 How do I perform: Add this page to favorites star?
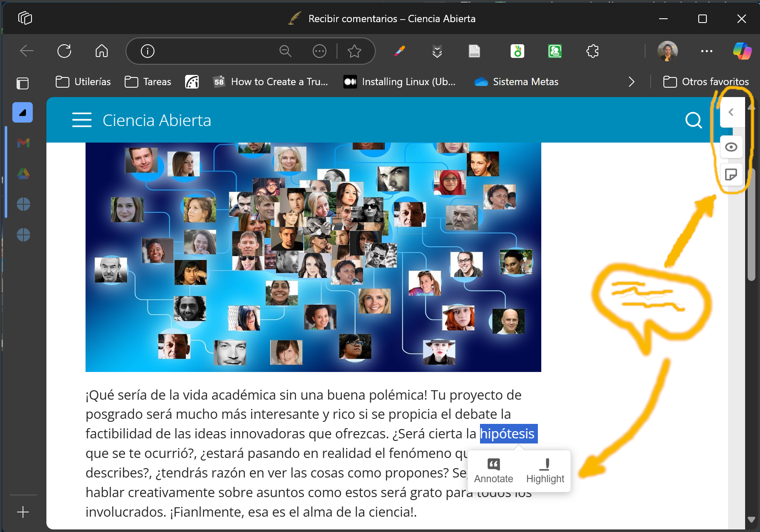pos(354,51)
